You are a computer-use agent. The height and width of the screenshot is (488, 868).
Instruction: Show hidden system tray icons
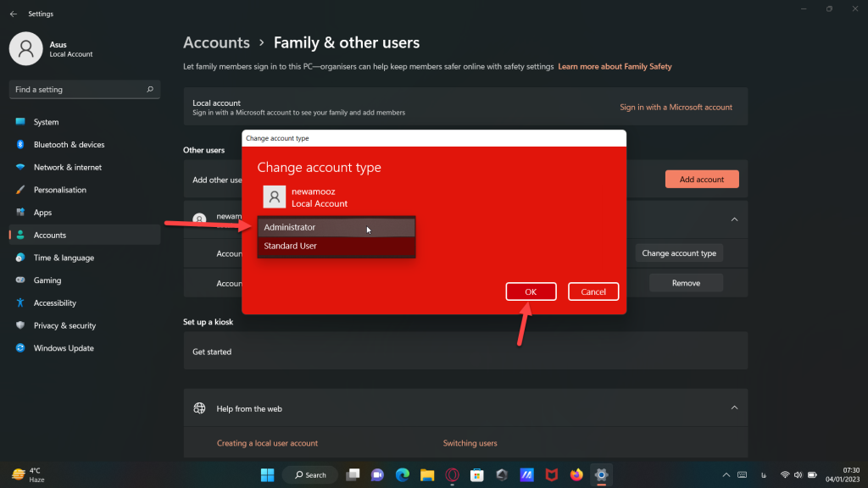(726, 474)
